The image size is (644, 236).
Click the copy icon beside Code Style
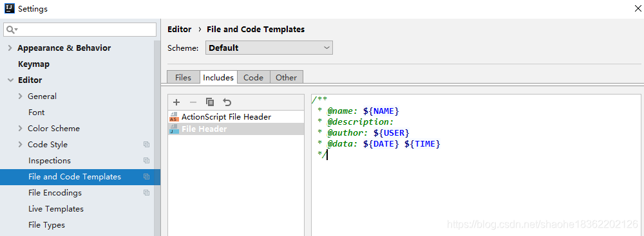(x=147, y=145)
